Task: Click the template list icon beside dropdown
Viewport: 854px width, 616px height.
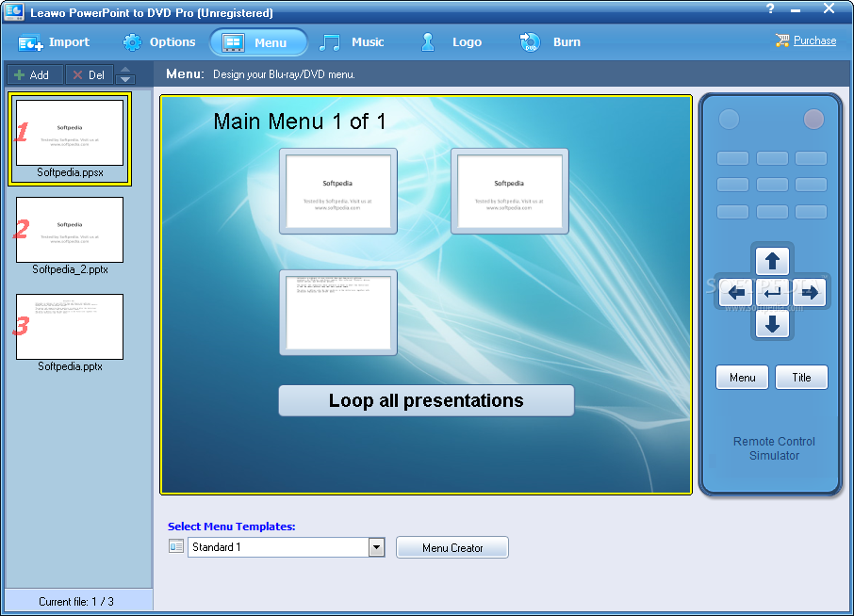Action: click(x=176, y=546)
